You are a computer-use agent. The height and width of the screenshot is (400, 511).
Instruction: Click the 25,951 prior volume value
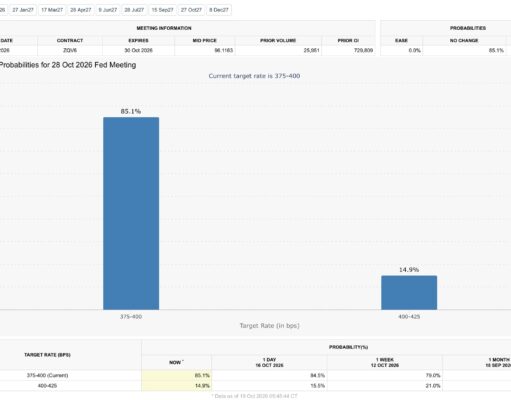coord(312,50)
